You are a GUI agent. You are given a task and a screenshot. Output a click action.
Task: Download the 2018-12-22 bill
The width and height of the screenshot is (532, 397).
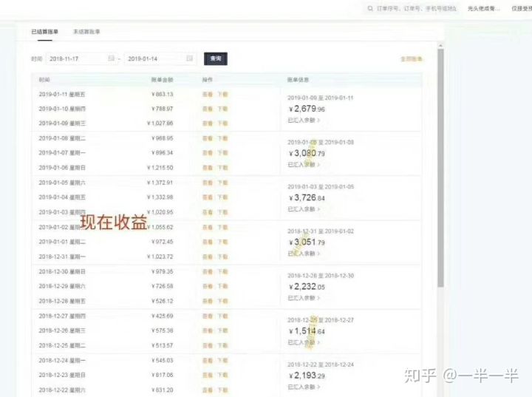click(x=222, y=390)
